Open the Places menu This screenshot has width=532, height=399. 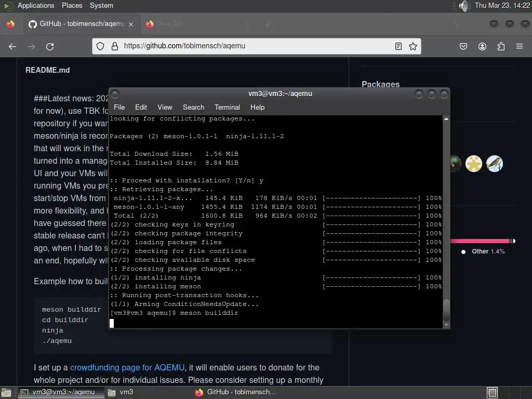tap(72, 5)
